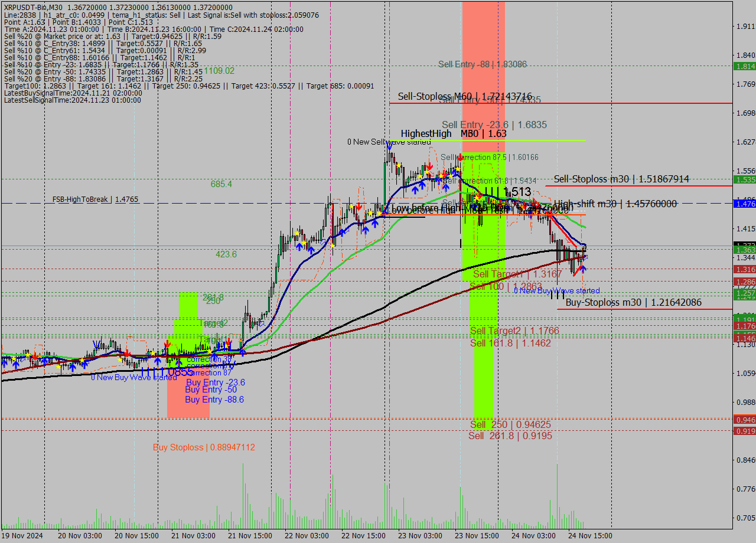Click the High-shift m30 1.45760000 label
The width and height of the screenshot is (756, 543).
pyautogui.click(x=615, y=204)
